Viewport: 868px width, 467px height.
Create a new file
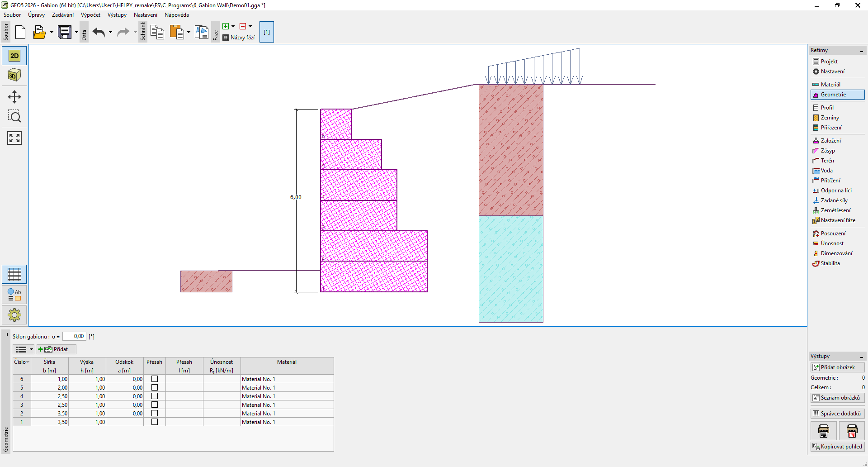click(x=20, y=32)
